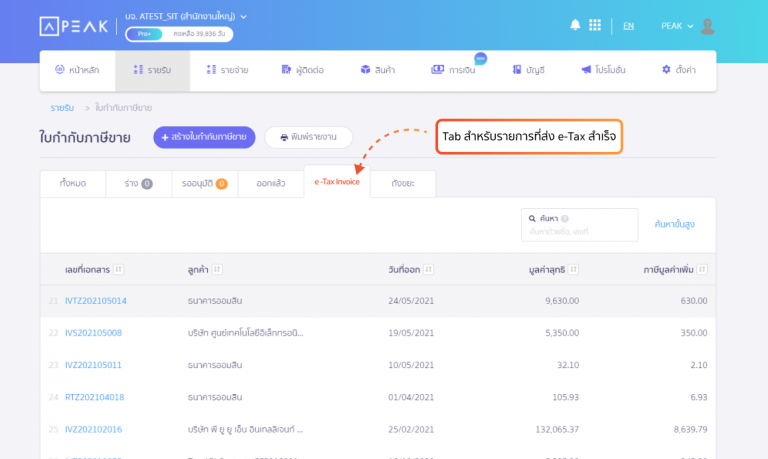Open the รายรับ menu
Screen dimensions: 768x459
(x=152, y=70)
